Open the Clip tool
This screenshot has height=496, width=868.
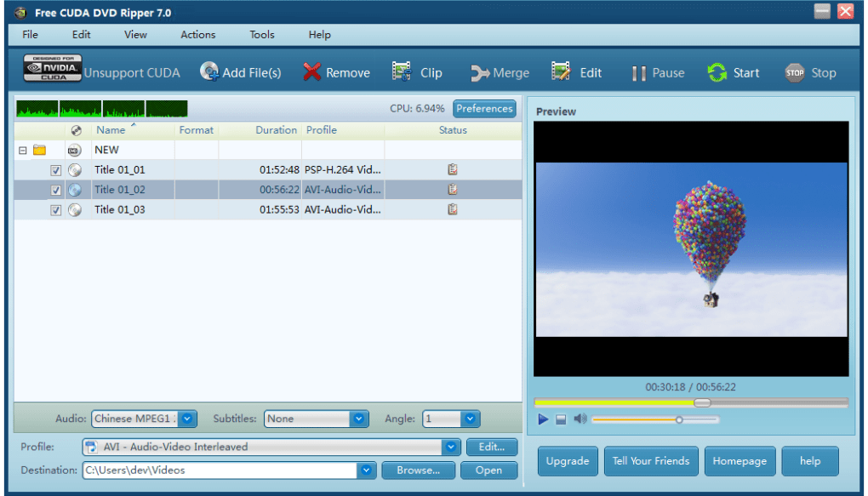402,72
